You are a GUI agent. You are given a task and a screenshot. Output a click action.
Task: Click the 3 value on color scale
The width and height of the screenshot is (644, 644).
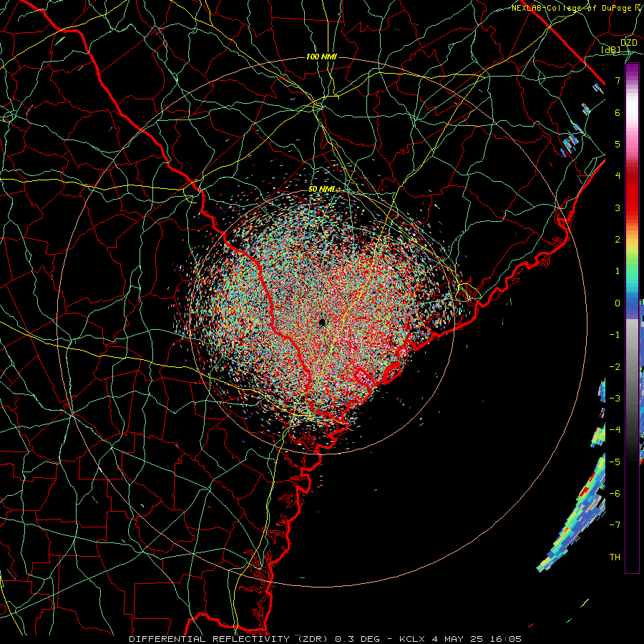point(618,208)
